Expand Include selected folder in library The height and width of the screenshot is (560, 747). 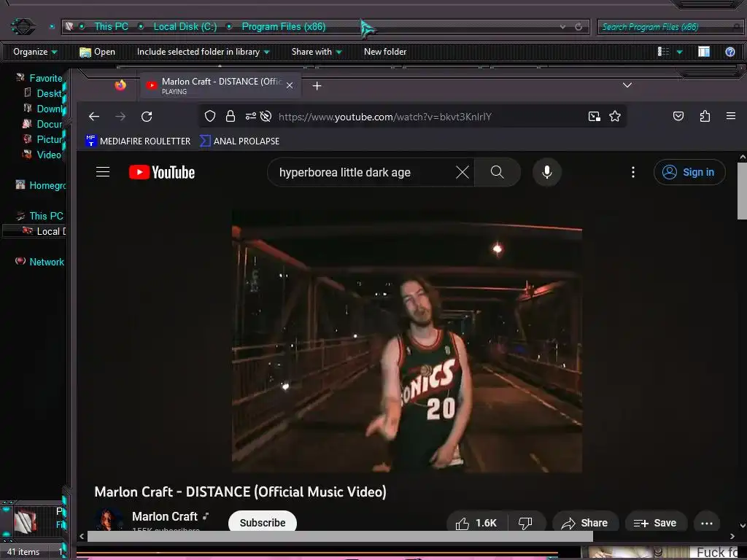204,52
